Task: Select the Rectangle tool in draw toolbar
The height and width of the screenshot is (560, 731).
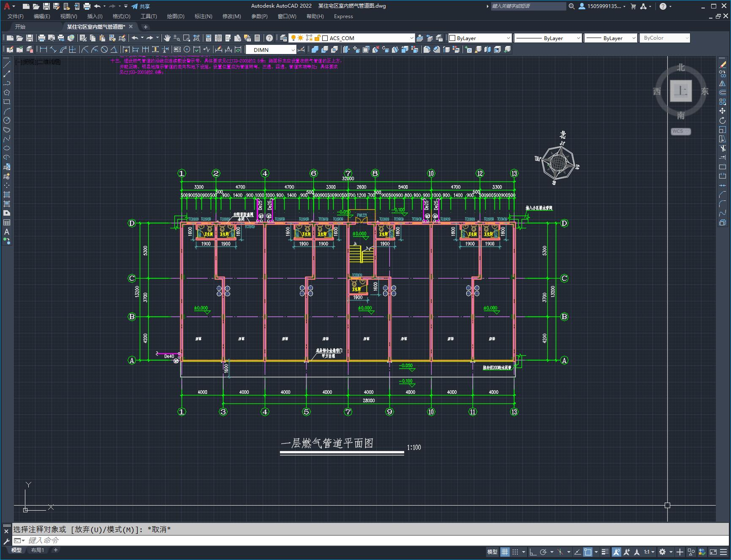Action: coord(7,102)
